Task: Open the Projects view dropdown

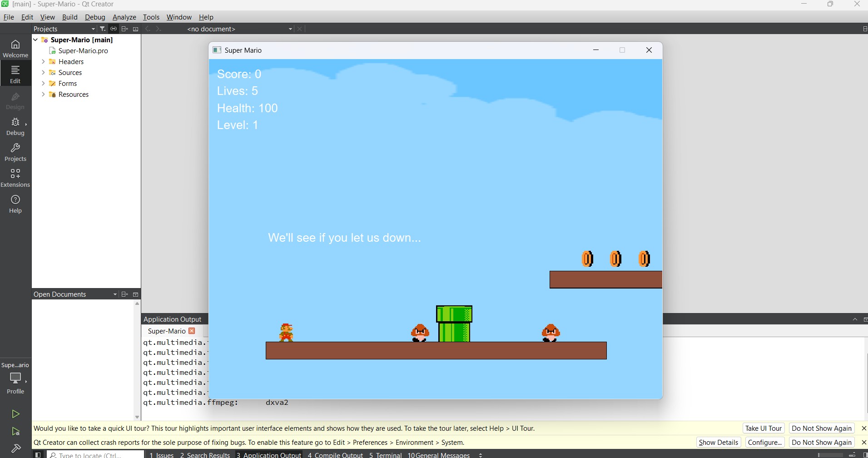Action: pos(64,29)
